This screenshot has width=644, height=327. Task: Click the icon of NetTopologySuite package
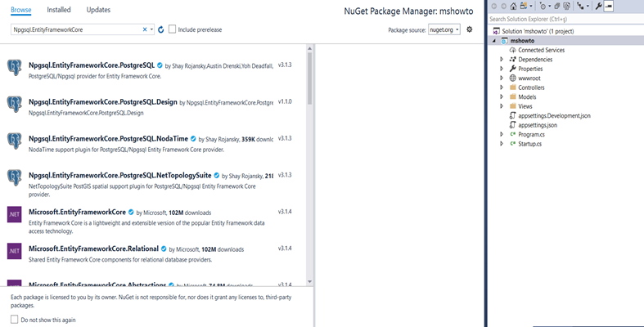tap(15, 177)
